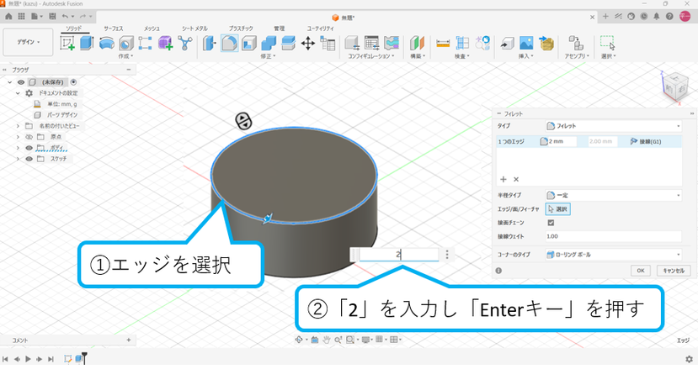Select the Insert Derive tool

point(507,43)
